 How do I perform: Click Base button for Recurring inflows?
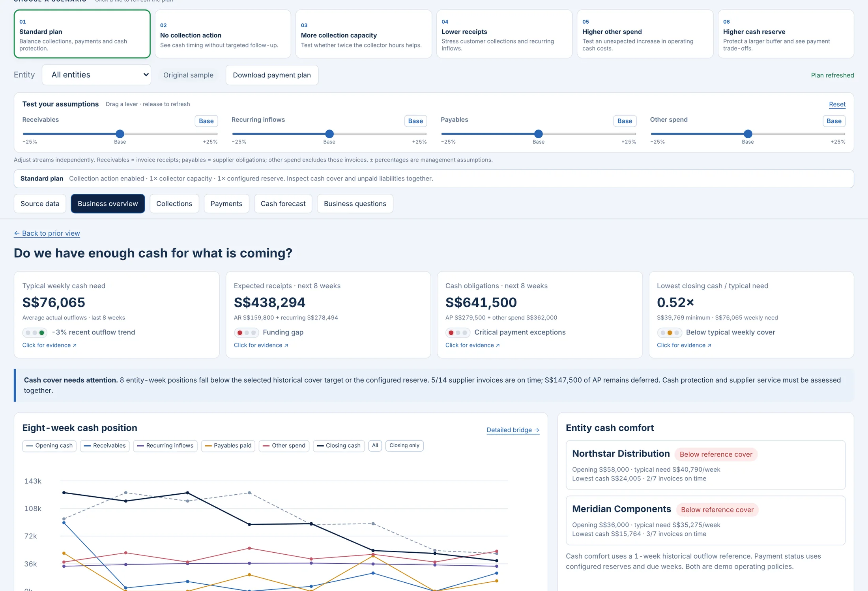click(415, 121)
